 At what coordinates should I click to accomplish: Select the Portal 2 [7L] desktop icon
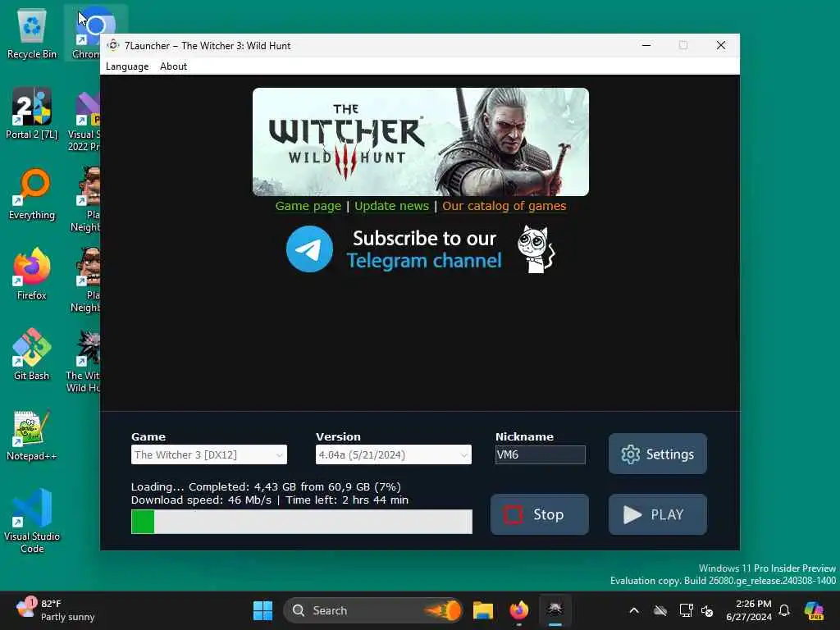pyautogui.click(x=32, y=113)
